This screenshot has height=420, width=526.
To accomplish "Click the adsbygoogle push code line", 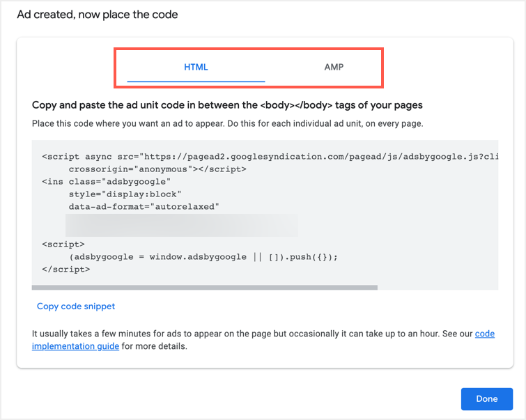I will click(203, 257).
